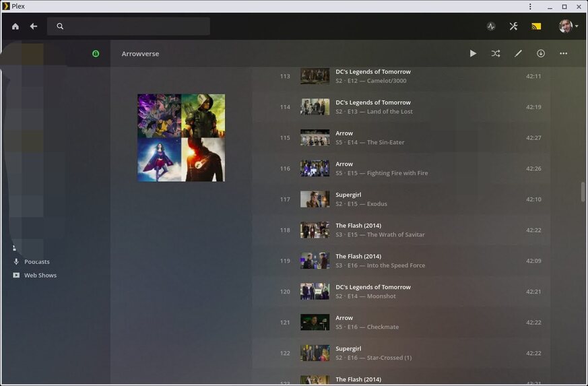
Task: Open thumbnail for Into the Speed Force
Action: tap(315, 261)
